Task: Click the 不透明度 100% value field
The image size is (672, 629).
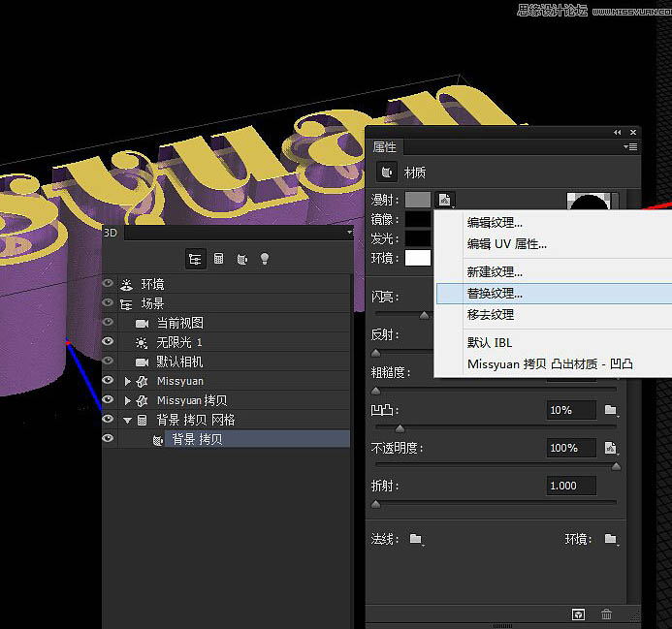Action: (571, 448)
